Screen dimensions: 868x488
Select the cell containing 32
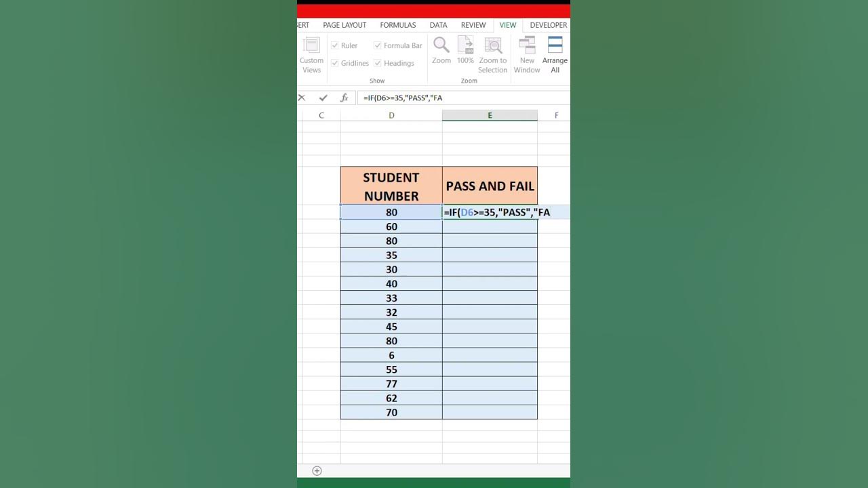point(391,312)
